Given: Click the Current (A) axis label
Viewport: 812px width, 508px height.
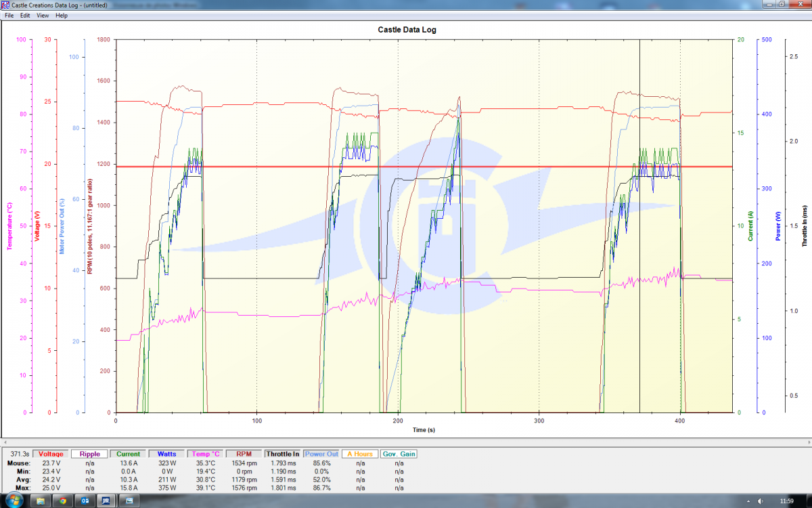Looking at the screenshot, I should pyautogui.click(x=750, y=226).
